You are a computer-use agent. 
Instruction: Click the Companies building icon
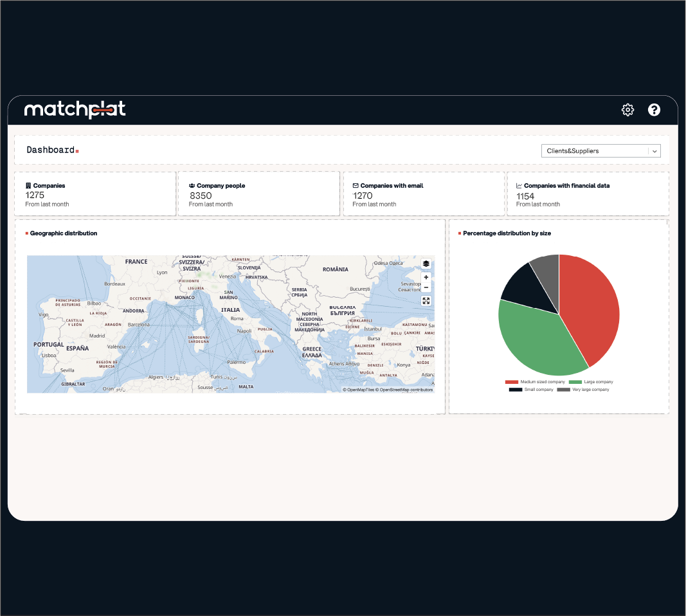click(28, 186)
